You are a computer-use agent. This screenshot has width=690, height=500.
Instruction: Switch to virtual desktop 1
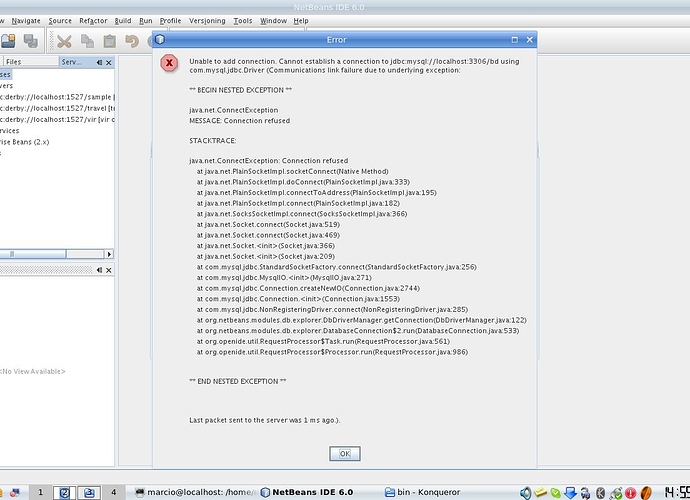coord(40,492)
